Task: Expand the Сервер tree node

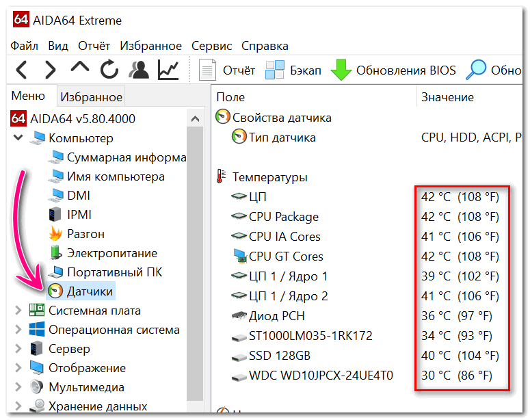Action: [18, 349]
